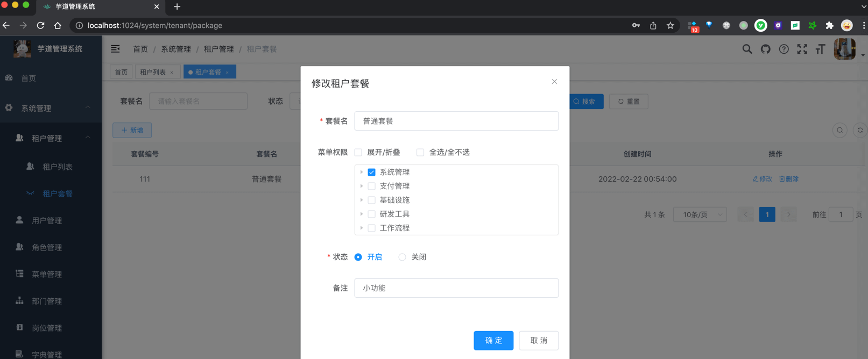Toggle fullscreen mode icon
Screen dimensions: 868x359
coord(802,49)
